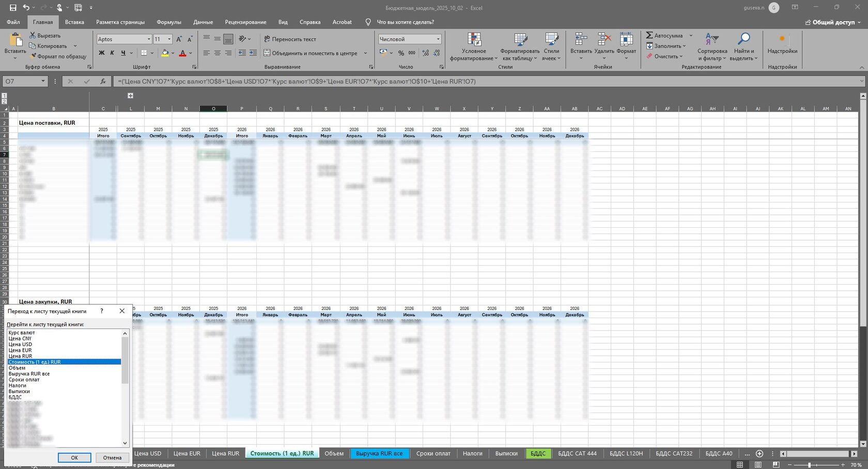
Task: Delete cells with Удалить
Action: [x=604, y=46]
